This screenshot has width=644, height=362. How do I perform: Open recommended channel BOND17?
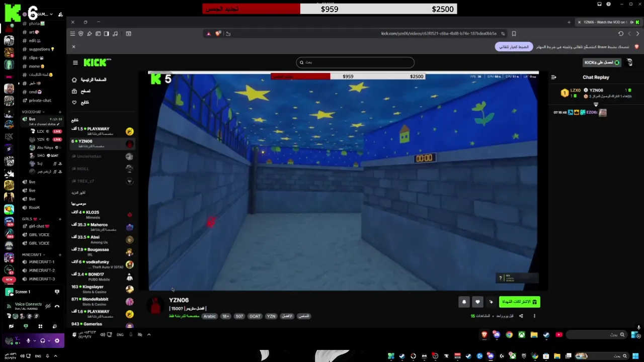click(102, 277)
